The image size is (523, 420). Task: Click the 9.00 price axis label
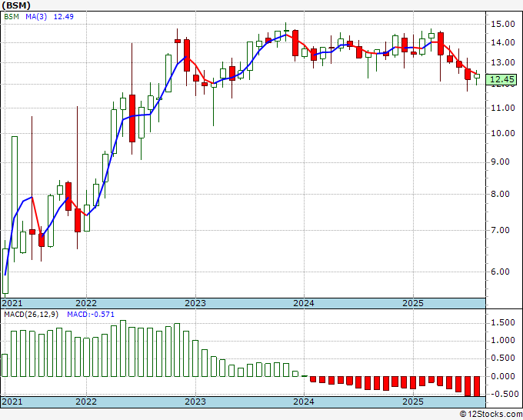500,162
